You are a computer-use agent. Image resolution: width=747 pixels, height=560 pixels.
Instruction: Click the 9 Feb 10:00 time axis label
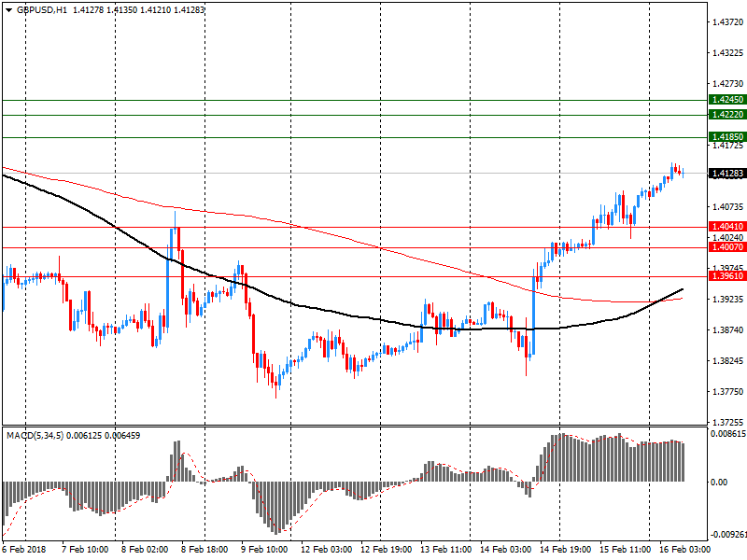pos(264,550)
